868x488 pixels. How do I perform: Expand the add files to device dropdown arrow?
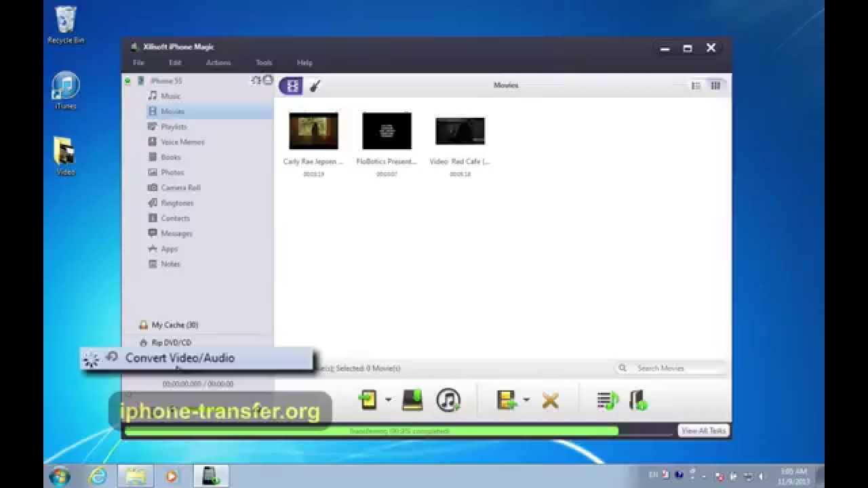coord(388,400)
